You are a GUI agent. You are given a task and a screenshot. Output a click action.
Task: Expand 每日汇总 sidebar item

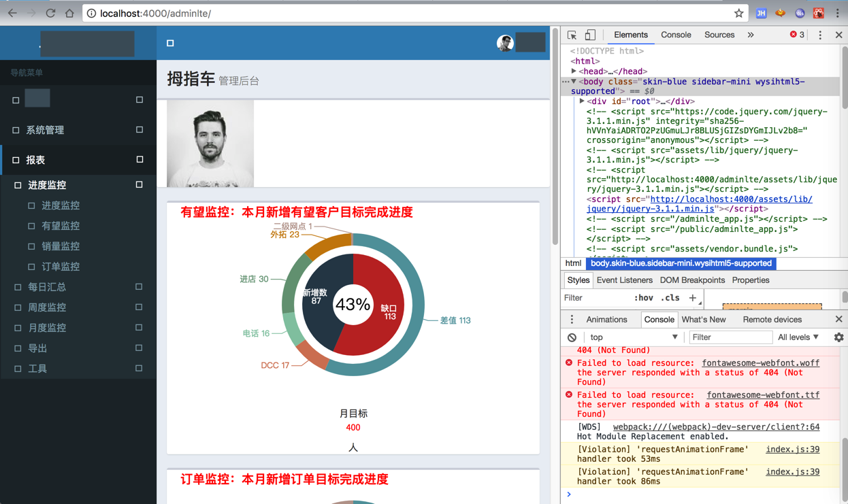139,287
